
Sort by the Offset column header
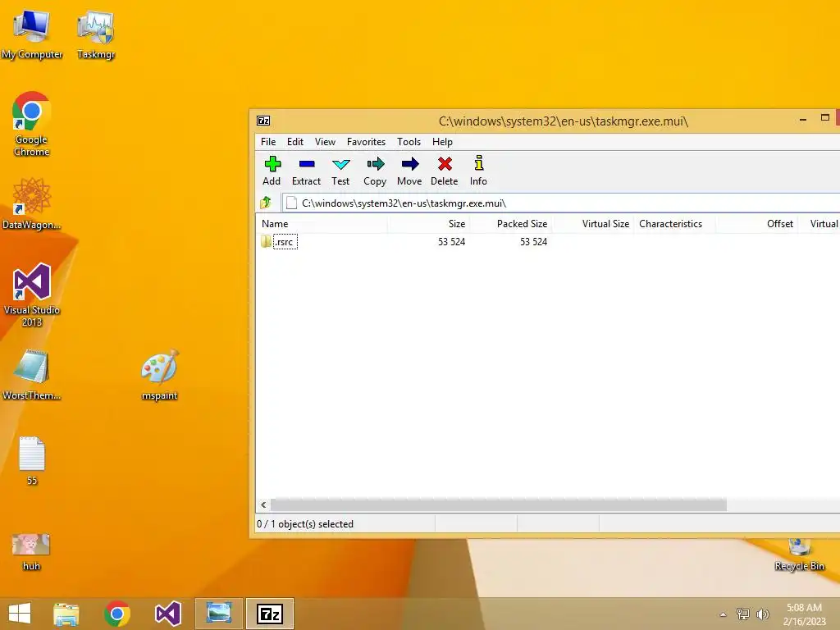(756, 223)
